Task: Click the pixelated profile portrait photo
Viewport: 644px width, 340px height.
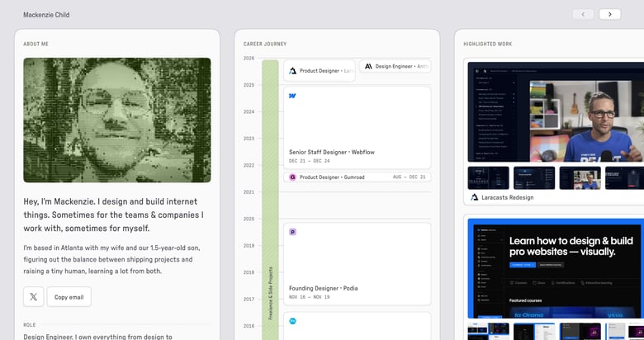Action: pos(117,120)
